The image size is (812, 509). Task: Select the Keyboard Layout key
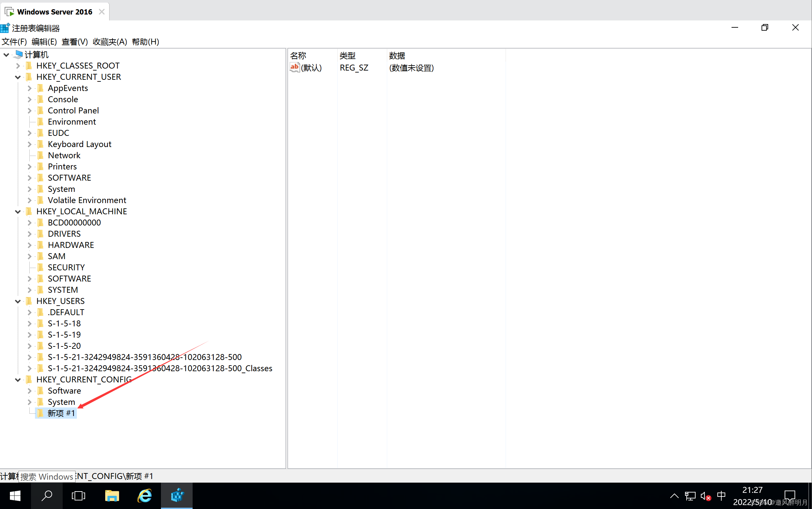pos(79,144)
